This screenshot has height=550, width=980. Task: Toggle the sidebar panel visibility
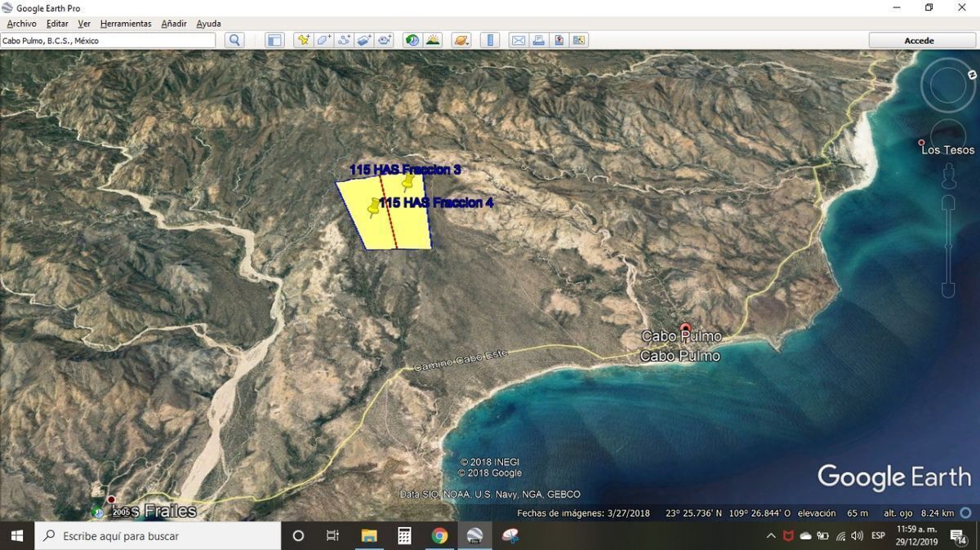tap(274, 40)
